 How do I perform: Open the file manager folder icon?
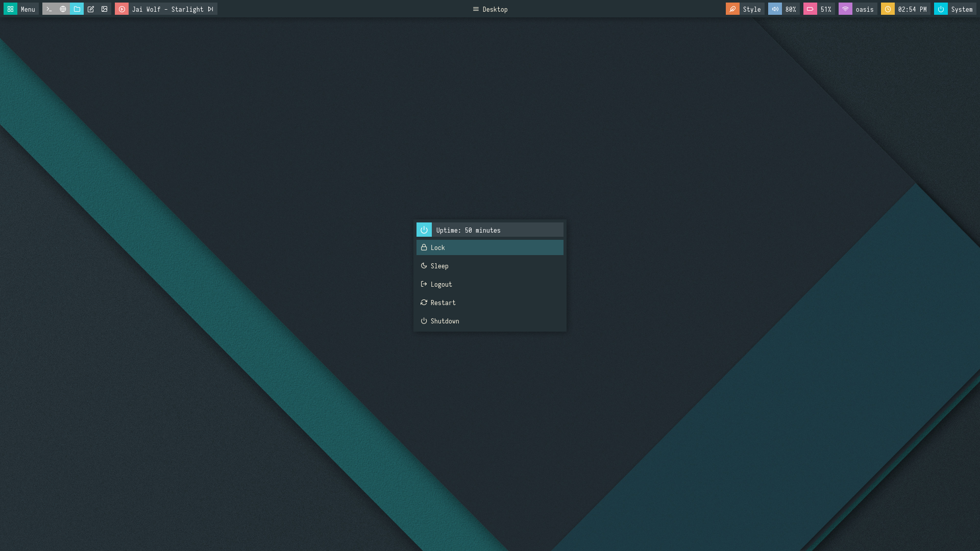pyautogui.click(x=77, y=9)
